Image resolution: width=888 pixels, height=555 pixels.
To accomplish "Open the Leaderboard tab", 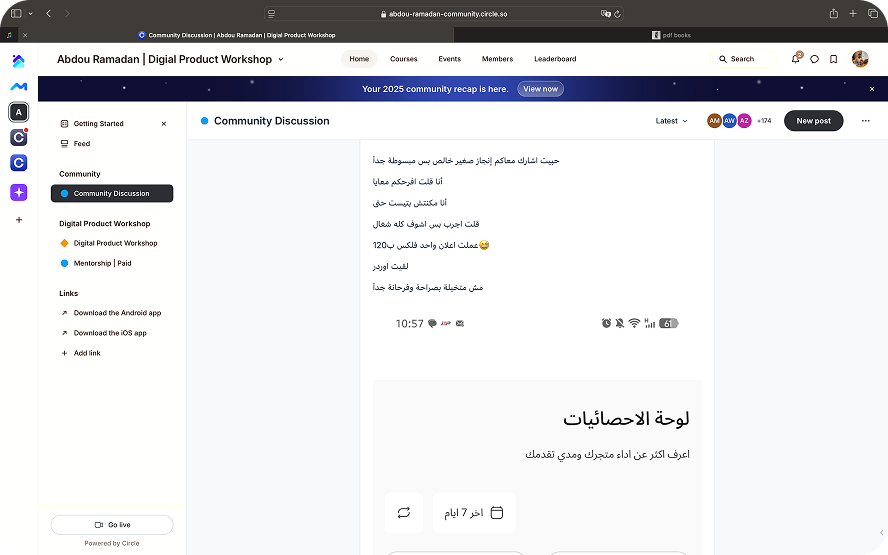I will [x=555, y=59].
